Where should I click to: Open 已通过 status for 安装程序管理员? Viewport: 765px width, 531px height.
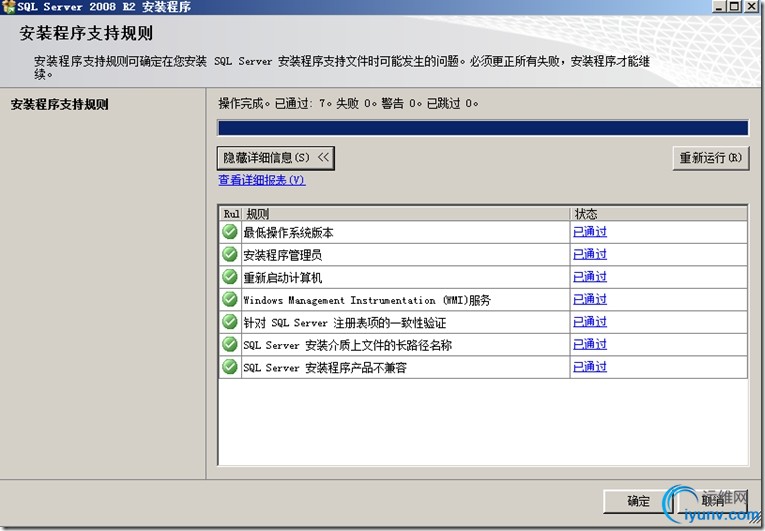tap(590, 254)
